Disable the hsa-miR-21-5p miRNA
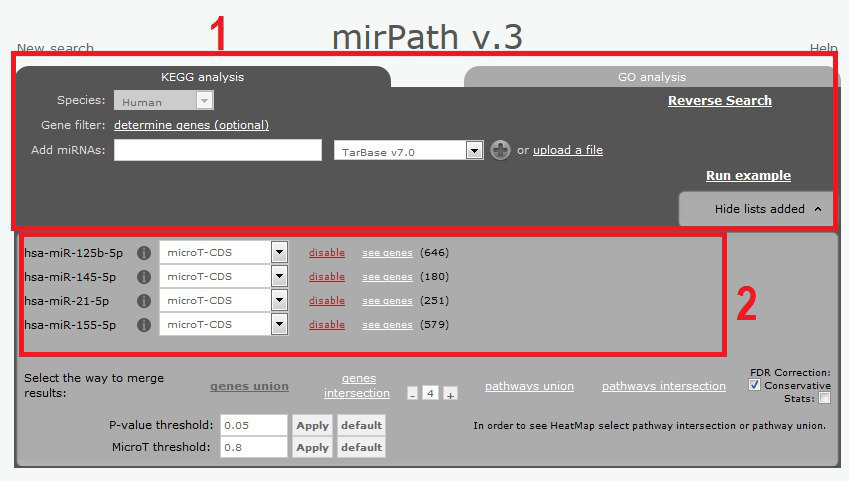This screenshot has height=481, width=849. 326,301
